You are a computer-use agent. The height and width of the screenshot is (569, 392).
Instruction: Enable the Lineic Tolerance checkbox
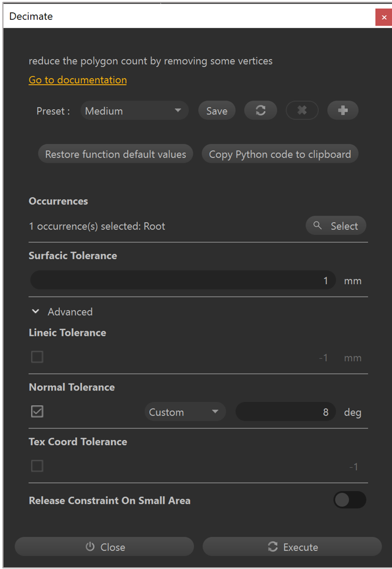pos(37,357)
